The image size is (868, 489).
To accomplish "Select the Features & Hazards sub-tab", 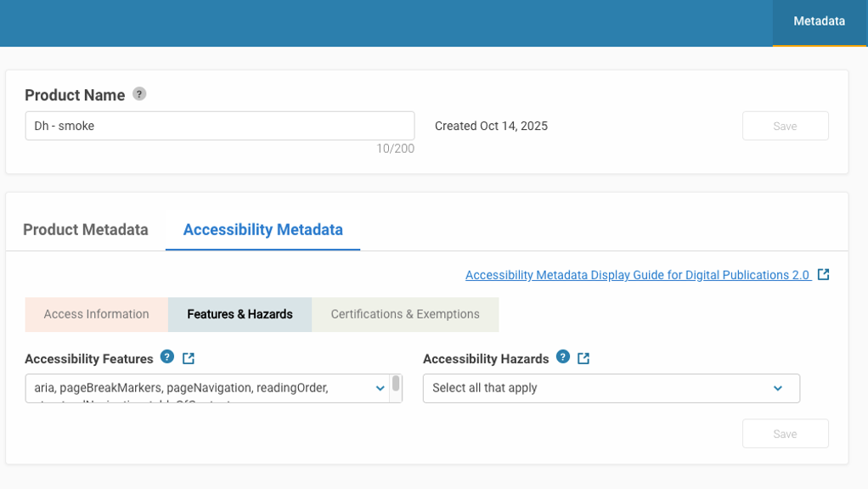I will click(240, 314).
